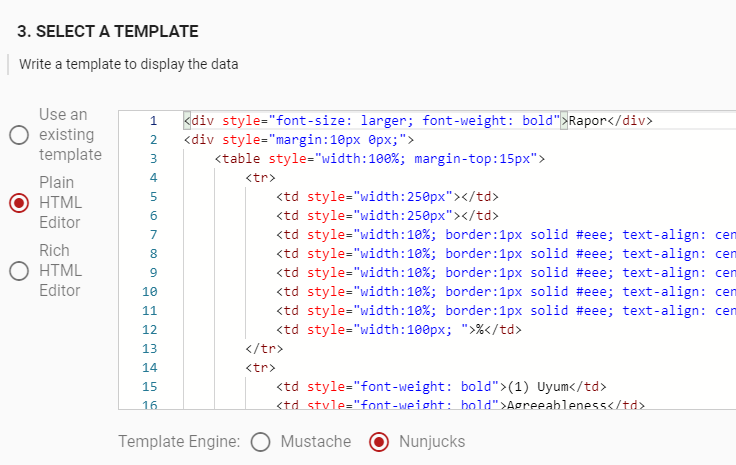This screenshot has width=736, height=465.
Task: Click line number 7 in the gutter
Action: 153,235
